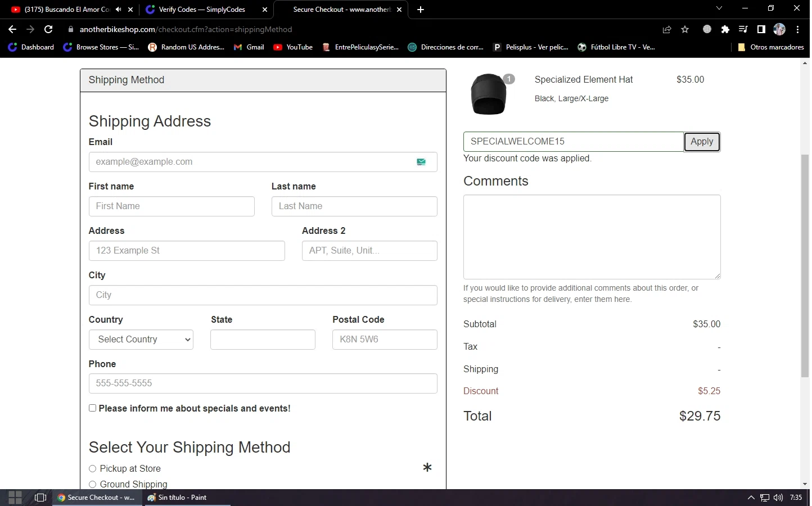Mute the YouTube tab audio icon
Screen dimensions: 812x506
coord(119,10)
